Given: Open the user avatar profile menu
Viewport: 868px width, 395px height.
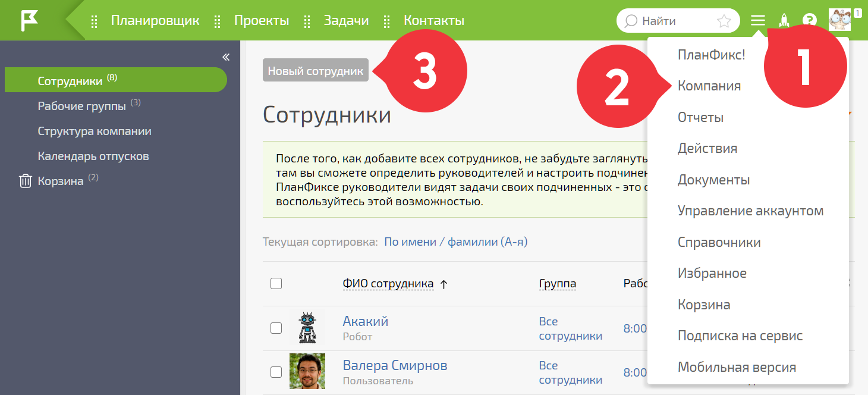Looking at the screenshot, I should 840,20.
